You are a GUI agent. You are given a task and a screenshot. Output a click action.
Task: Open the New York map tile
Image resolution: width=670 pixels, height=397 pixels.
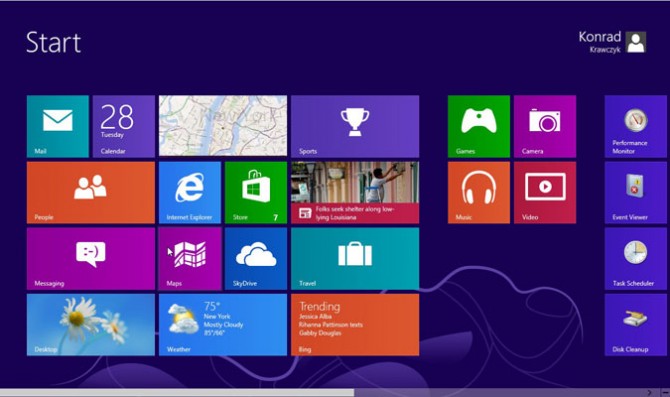223,126
